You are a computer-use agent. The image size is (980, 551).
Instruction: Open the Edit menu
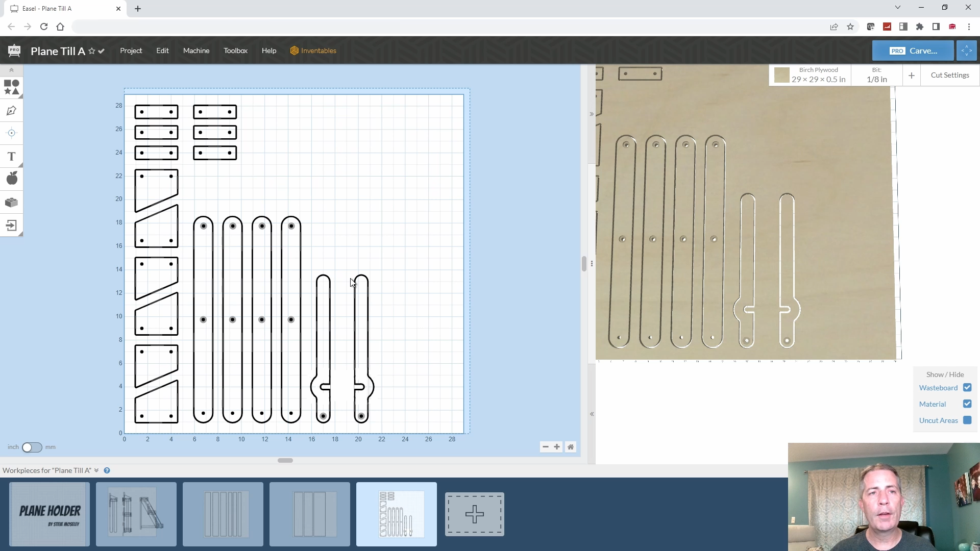coord(162,51)
